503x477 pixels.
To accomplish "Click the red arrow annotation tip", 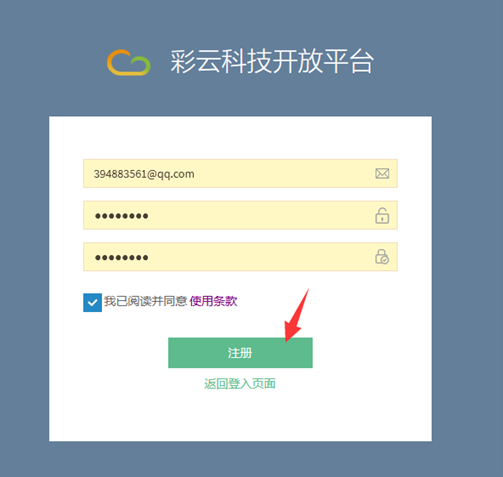I will click(x=287, y=341).
